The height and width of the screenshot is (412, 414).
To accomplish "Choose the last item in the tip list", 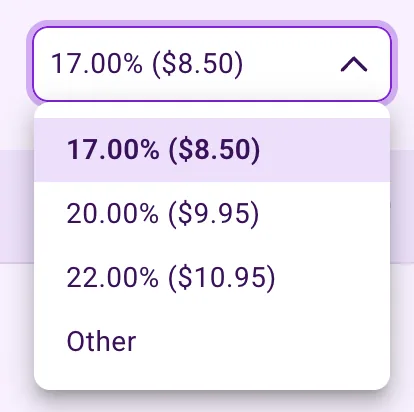I will tap(212, 341).
